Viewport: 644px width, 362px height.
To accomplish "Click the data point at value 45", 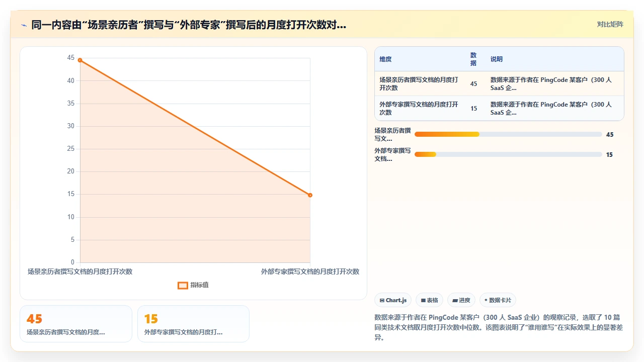I will 80,60.
